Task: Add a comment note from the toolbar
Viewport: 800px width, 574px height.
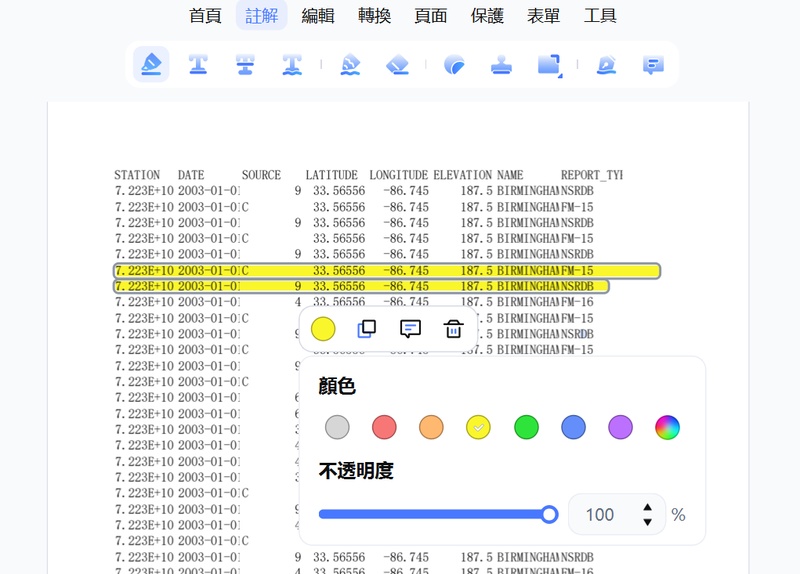Action: click(x=653, y=65)
